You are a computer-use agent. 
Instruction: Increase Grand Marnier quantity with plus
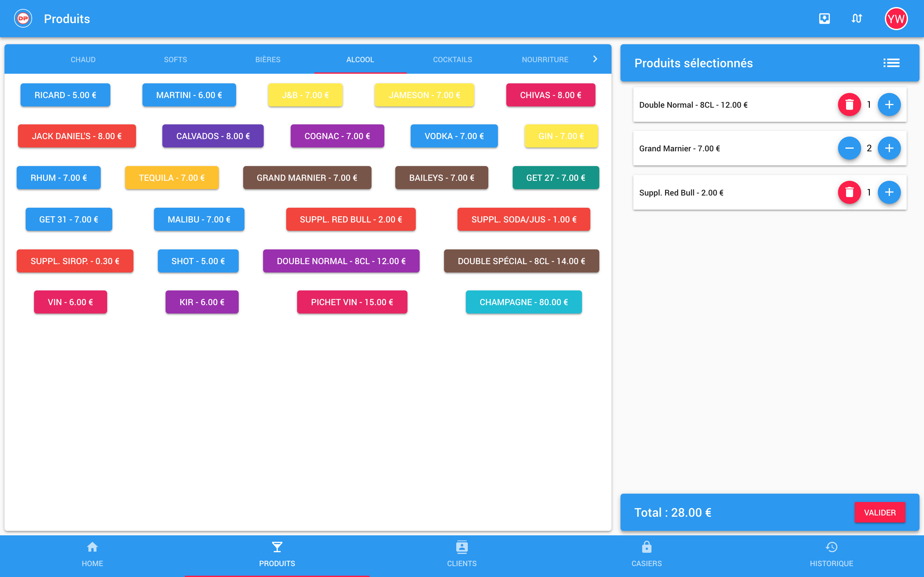point(889,148)
